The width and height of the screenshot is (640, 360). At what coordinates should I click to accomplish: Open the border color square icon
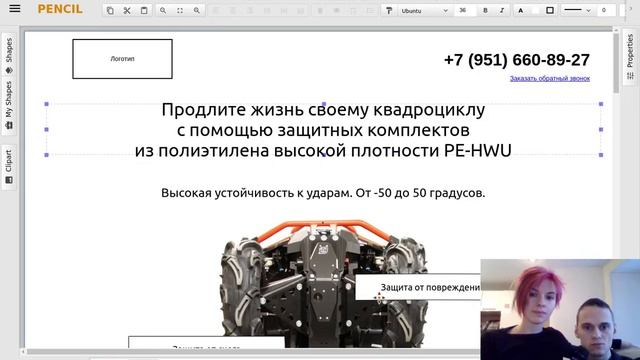coord(550,10)
